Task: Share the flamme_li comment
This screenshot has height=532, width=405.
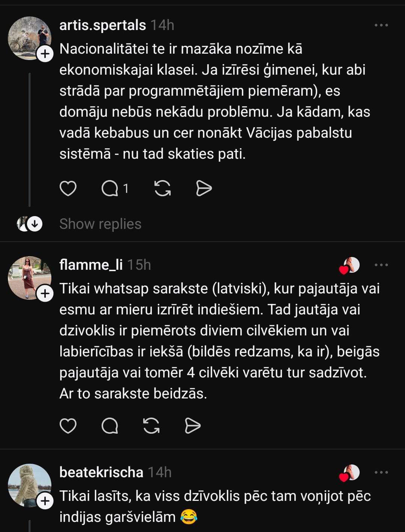Action: (x=193, y=426)
